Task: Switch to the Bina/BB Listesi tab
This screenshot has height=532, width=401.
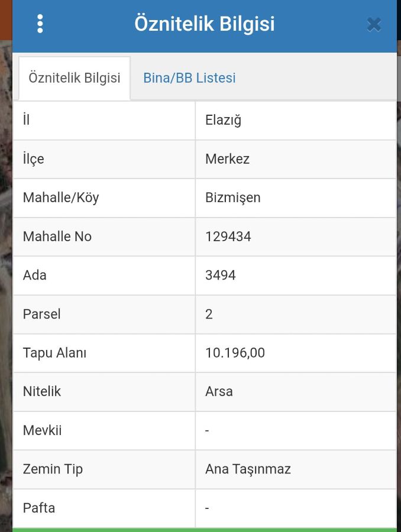Action: (189, 78)
